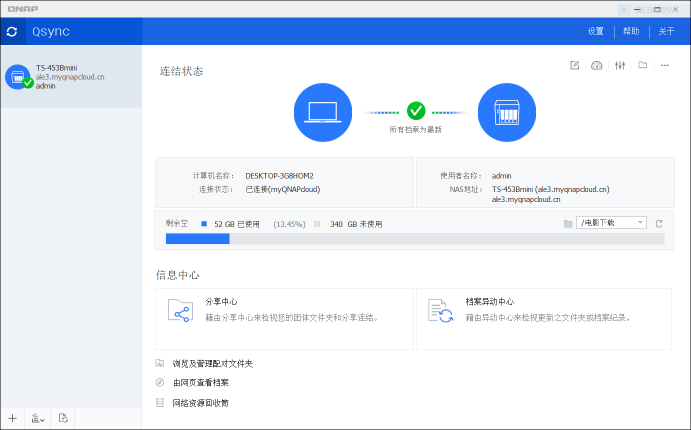Open local folder icon in toolbar
Screen dimensions: 691x430
click(643, 65)
